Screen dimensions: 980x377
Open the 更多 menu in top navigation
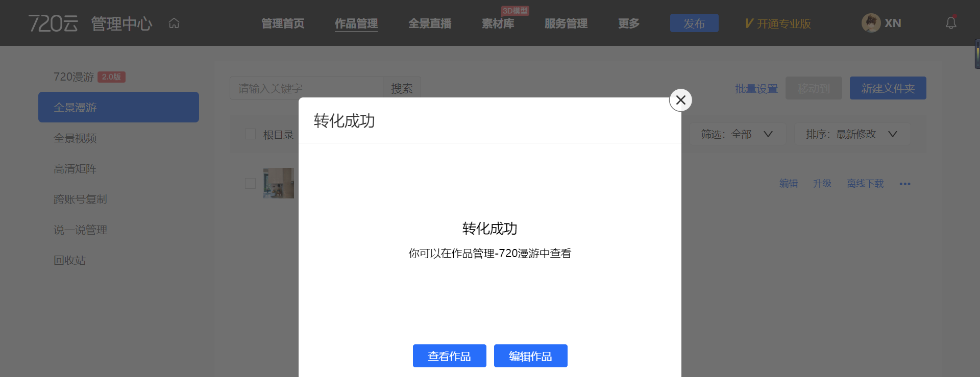[628, 23]
